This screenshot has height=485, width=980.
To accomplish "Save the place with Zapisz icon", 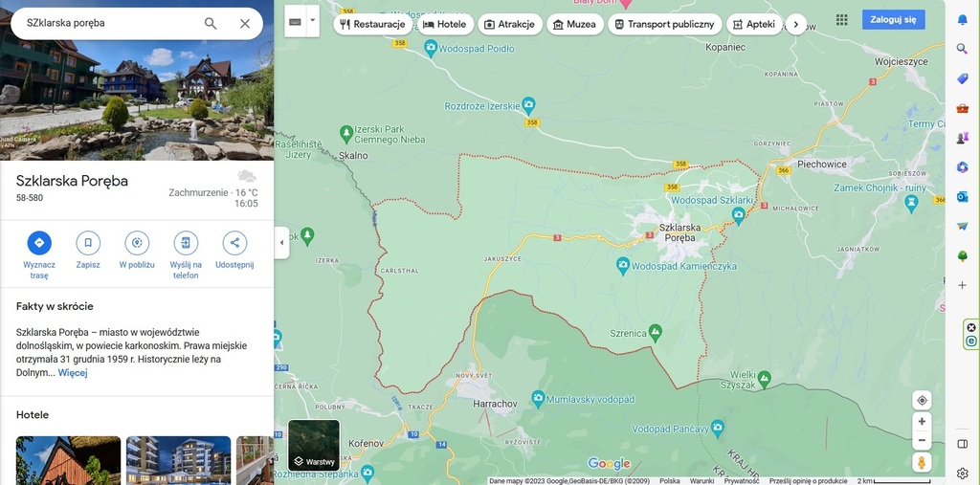I will [x=88, y=243].
